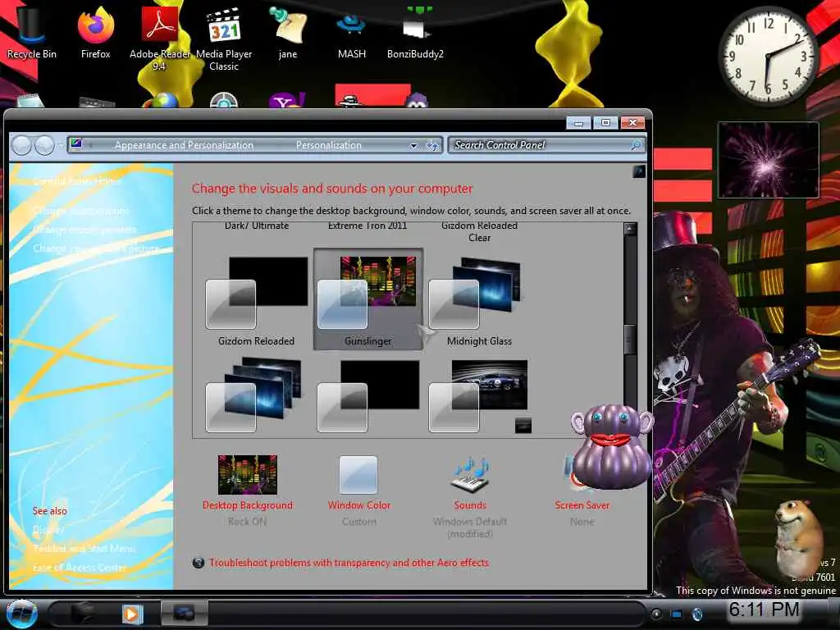Open the dark folder taskbar icon

pos(81,614)
